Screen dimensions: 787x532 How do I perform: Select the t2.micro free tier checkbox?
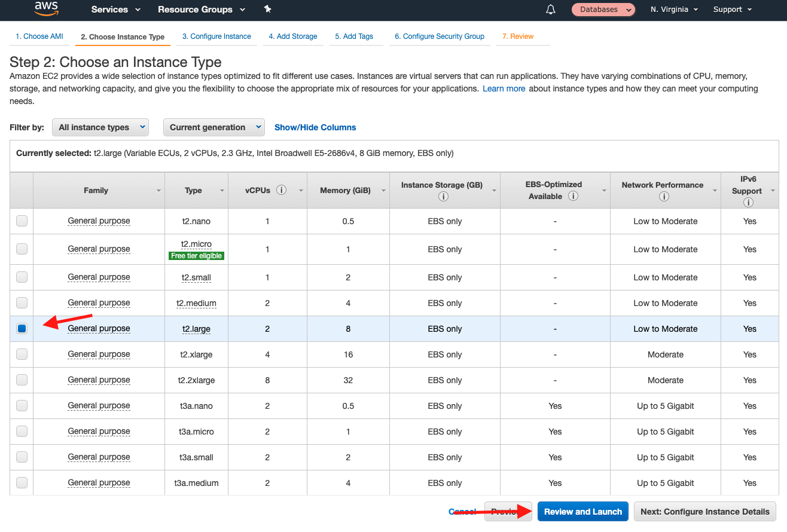click(x=22, y=249)
